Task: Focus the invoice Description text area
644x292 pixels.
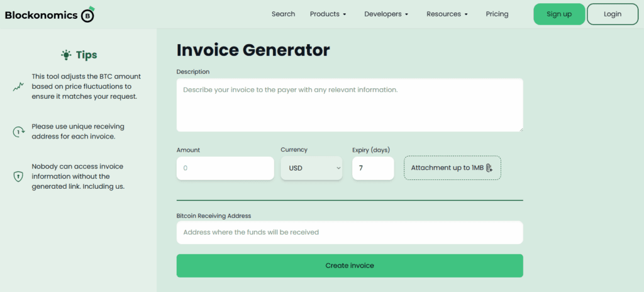Action: pyautogui.click(x=349, y=104)
